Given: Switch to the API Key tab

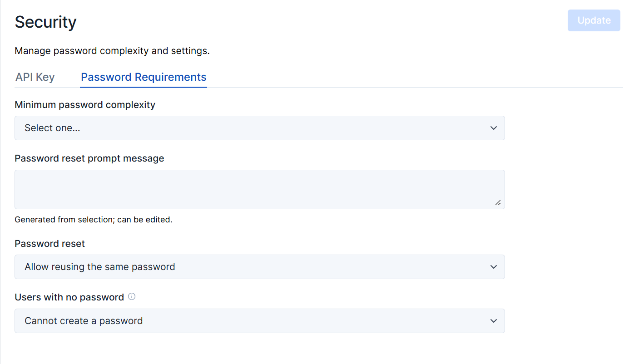Looking at the screenshot, I should 35,77.
